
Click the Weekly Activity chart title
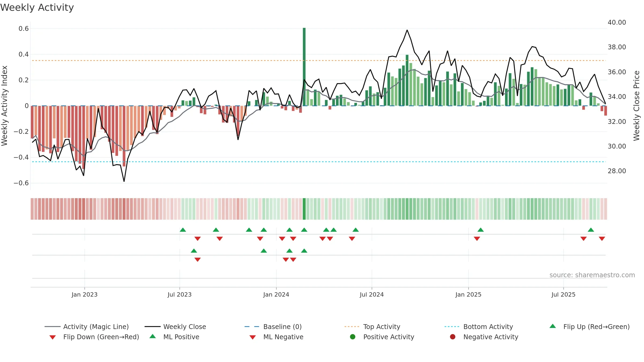[37, 8]
